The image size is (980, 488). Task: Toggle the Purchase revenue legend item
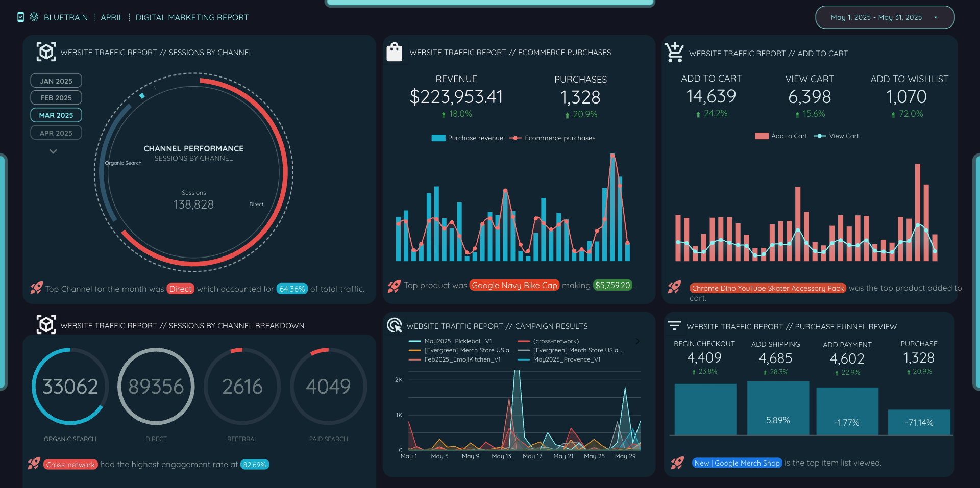coord(467,138)
